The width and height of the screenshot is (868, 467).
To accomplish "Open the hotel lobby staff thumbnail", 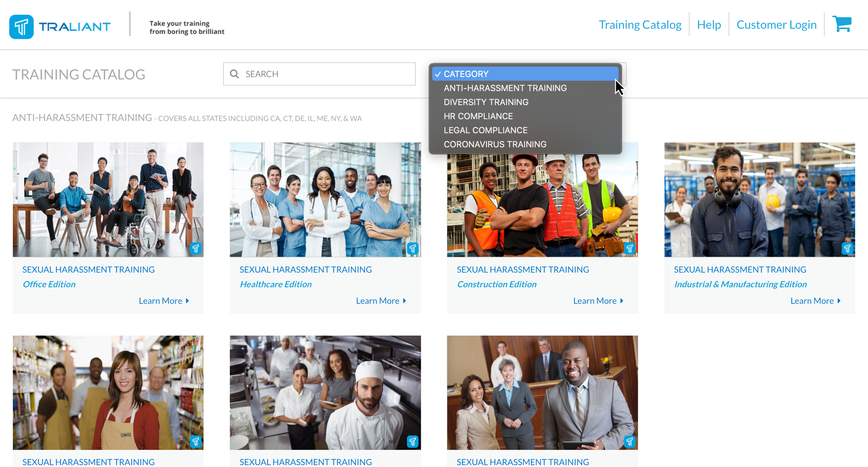I will (542, 392).
